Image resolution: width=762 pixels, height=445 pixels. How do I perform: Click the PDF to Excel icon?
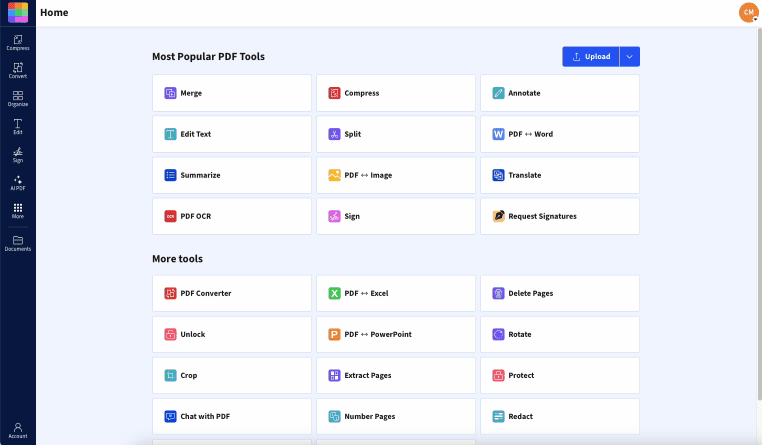click(334, 293)
